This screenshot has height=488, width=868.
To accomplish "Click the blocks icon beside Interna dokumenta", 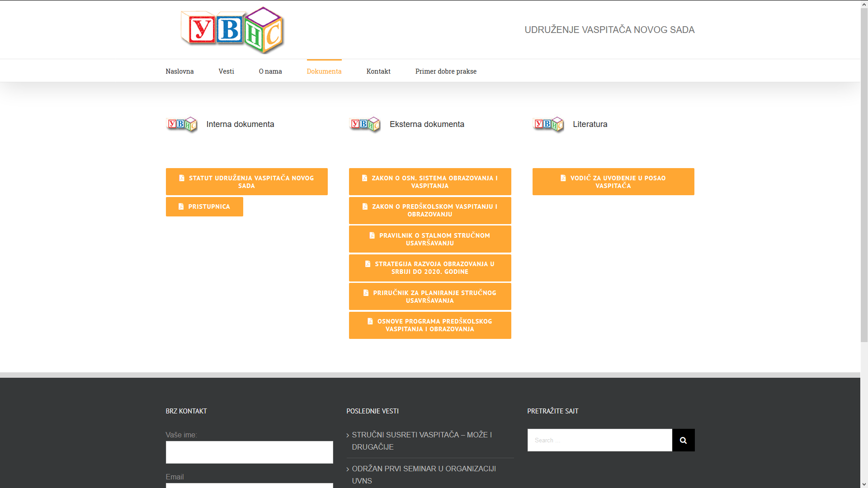I will [x=182, y=124].
